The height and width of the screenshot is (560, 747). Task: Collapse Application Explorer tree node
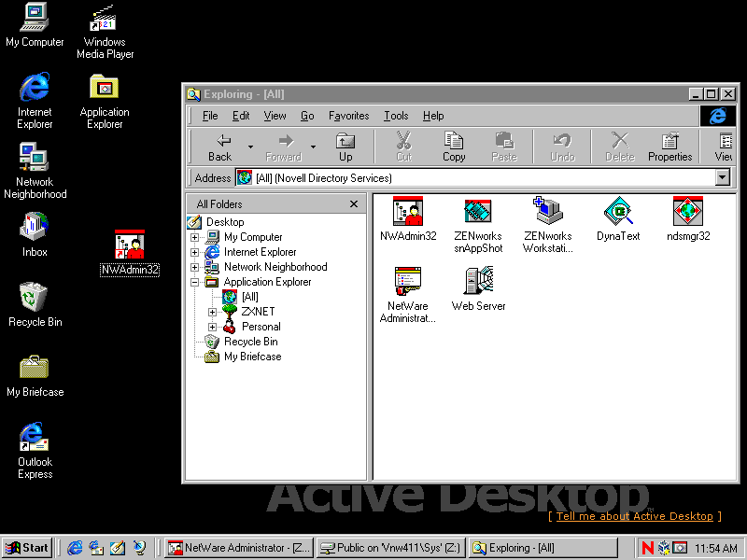tap(194, 282)
